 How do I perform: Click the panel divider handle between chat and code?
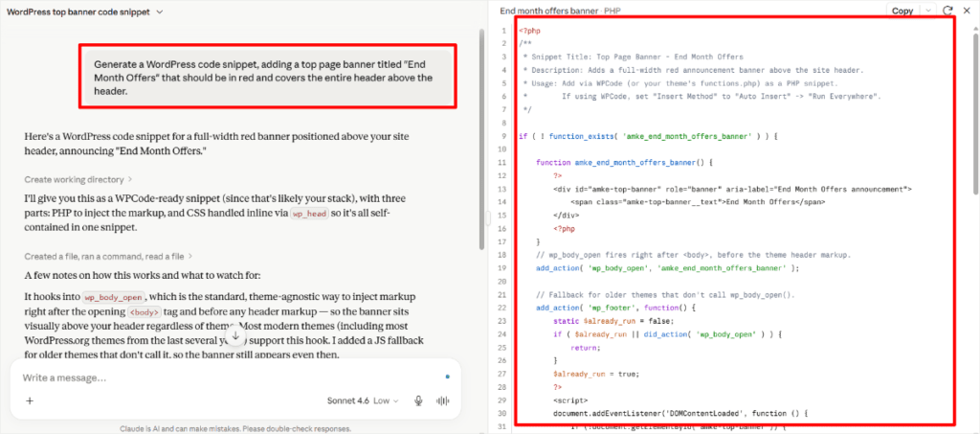487,217
